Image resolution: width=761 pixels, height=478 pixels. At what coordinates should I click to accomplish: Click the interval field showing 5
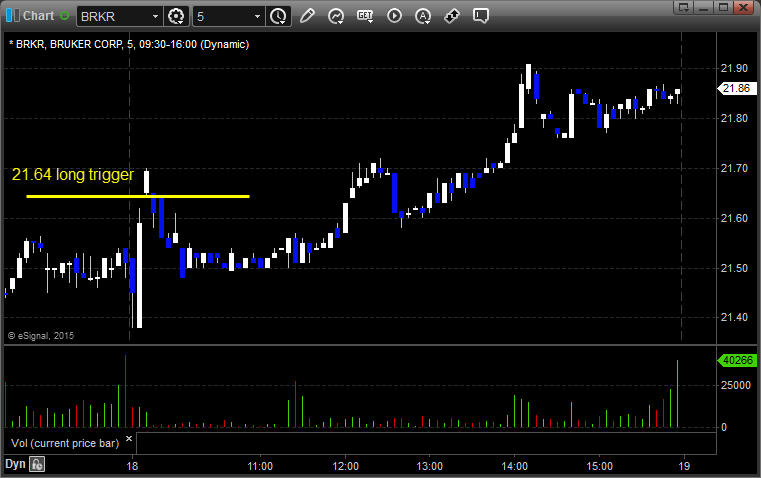[222, 16]
